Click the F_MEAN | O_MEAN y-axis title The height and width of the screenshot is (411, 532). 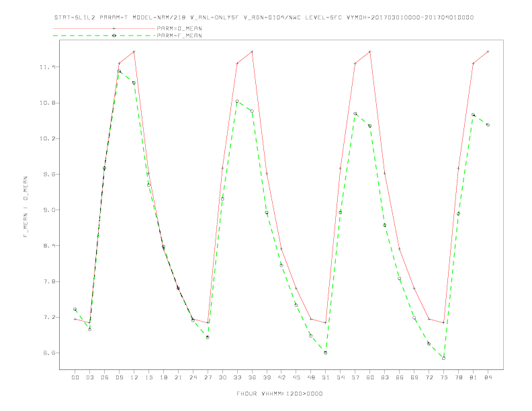click(x=26, y=207)
